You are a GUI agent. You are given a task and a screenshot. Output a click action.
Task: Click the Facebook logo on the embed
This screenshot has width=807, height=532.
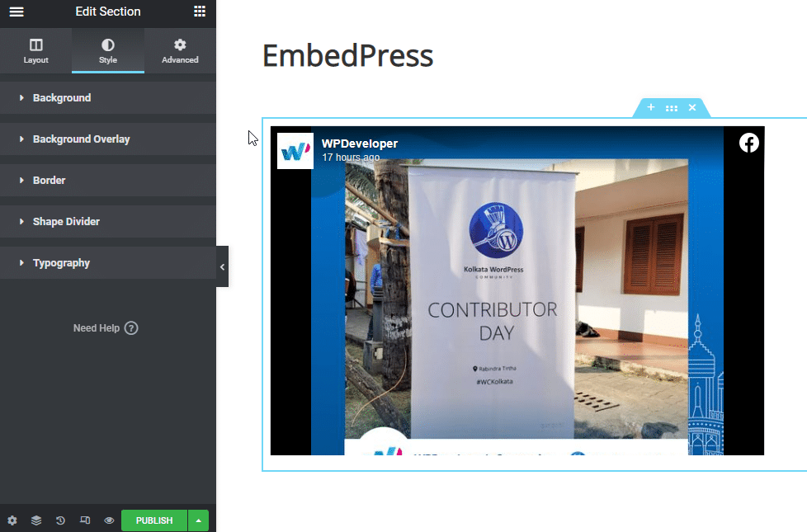coord(749,143)
